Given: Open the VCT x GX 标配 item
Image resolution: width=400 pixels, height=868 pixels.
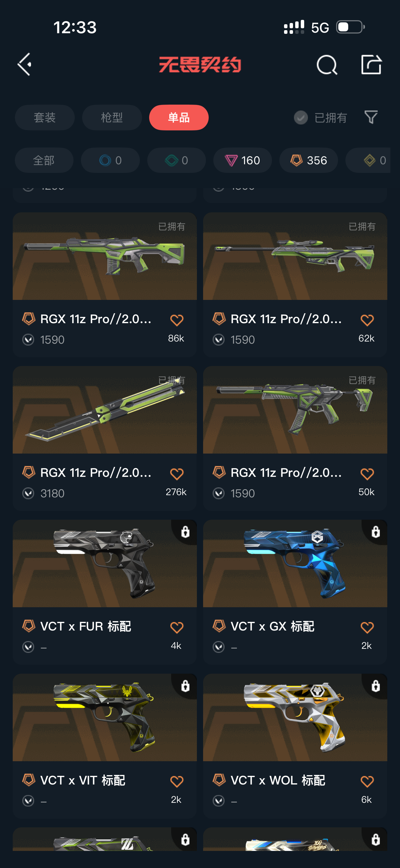Looking at the screenshot, I should click(295, 592).
